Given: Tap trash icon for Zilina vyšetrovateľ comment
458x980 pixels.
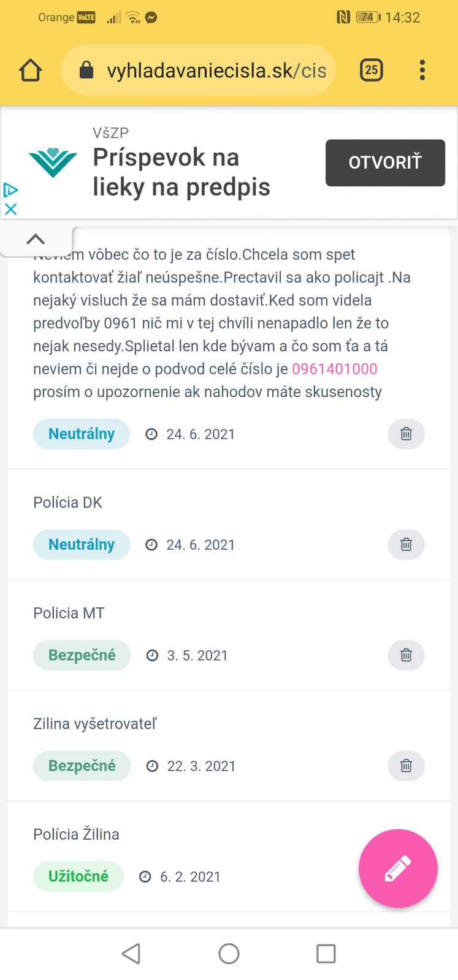Looking at the screenshot, I should pos(406,765).
